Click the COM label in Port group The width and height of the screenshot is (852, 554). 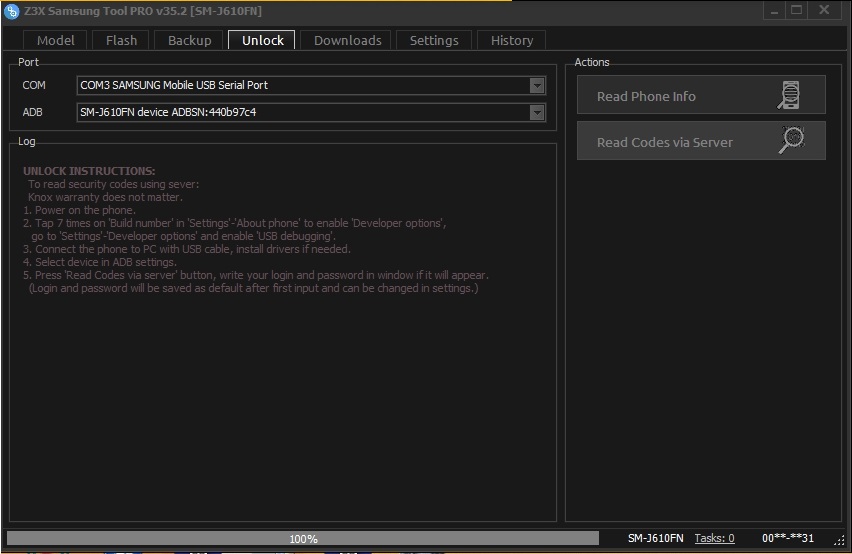pyautogui.click(x=34, y=85)
